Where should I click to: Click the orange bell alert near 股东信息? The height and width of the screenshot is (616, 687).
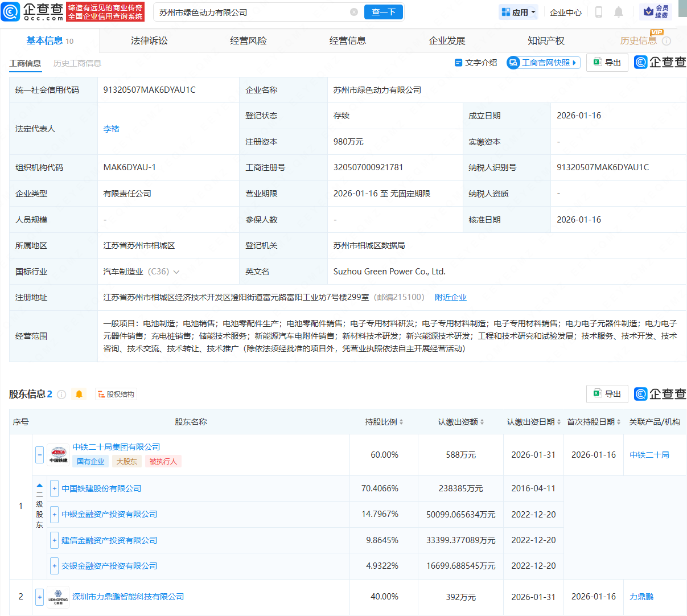pos(79,395)
